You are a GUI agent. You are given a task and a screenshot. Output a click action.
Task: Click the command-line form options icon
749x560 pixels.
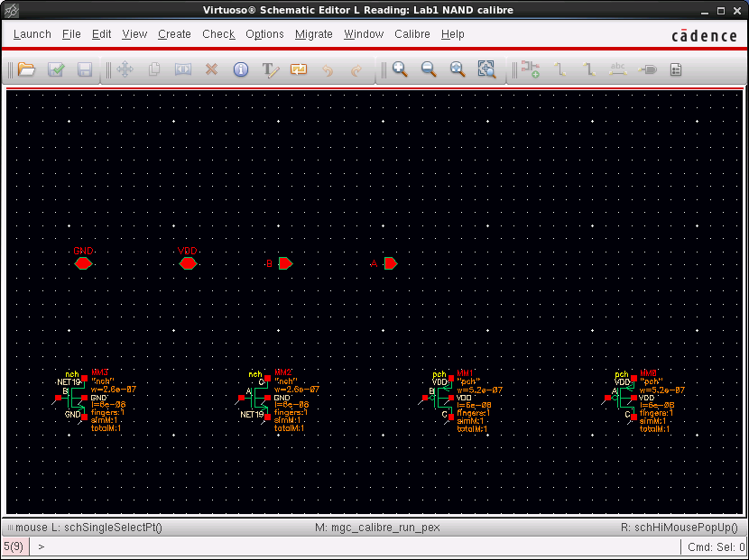(676, 69)
